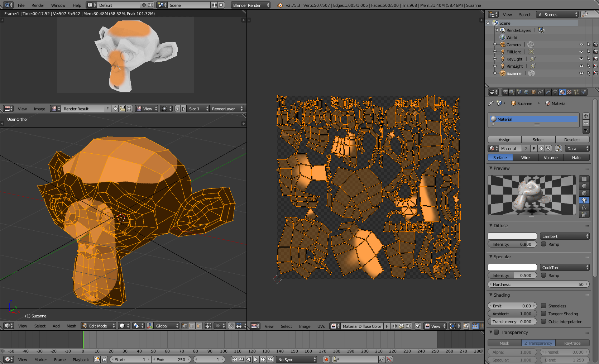Image resolution: width=599 pixels, height=364 pixels.
Task: Click the timeline record auto-keyframe button
Action: (326, 359)
